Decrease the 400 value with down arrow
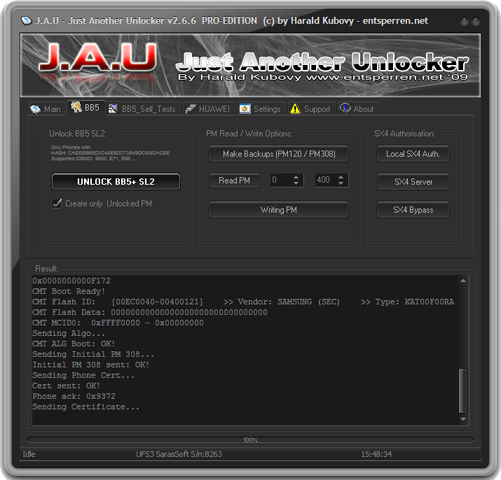Viewport: 501px width, 480px height. tap(341, 184)
